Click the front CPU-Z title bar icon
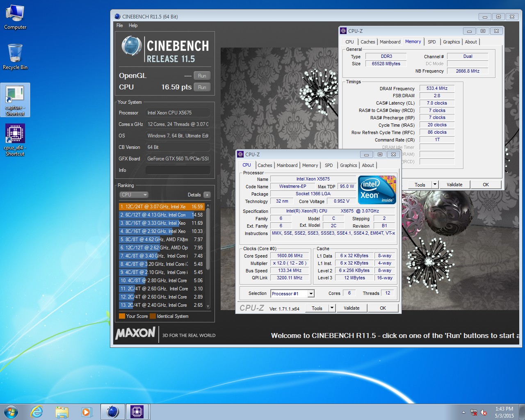 241,154
